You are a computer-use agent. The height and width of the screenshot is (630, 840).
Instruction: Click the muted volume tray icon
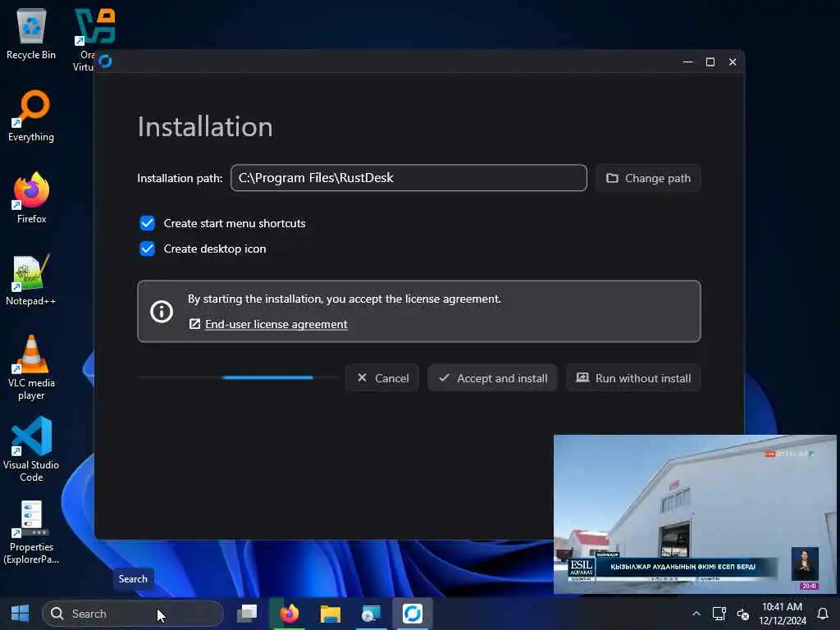(x=743, y=614)
